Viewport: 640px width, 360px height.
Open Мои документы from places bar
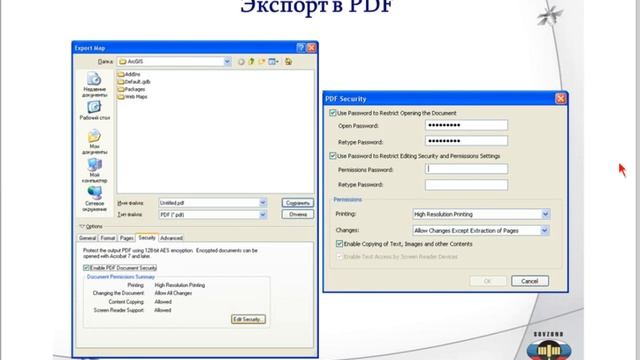pos(94,142)
